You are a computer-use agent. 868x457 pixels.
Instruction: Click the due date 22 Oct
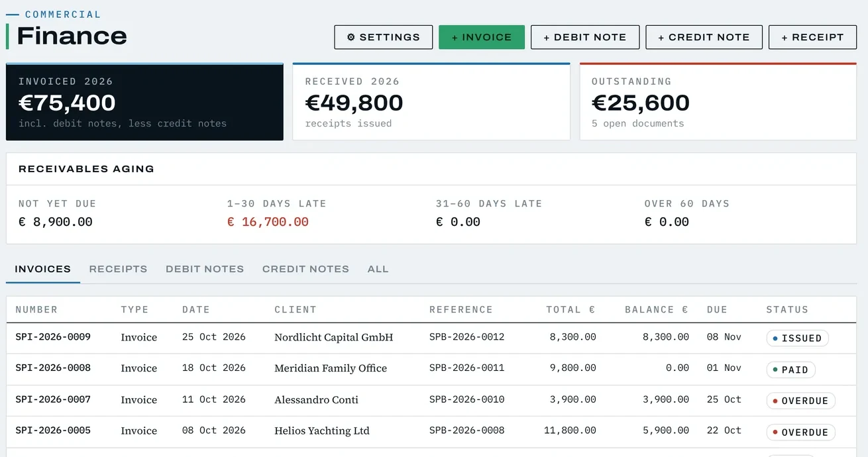[724, 431]
